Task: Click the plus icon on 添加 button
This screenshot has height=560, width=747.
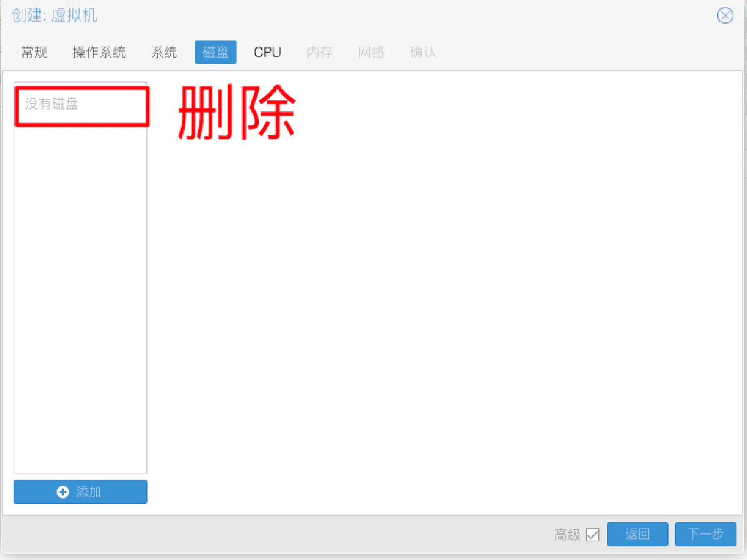Action: (62, 492)
